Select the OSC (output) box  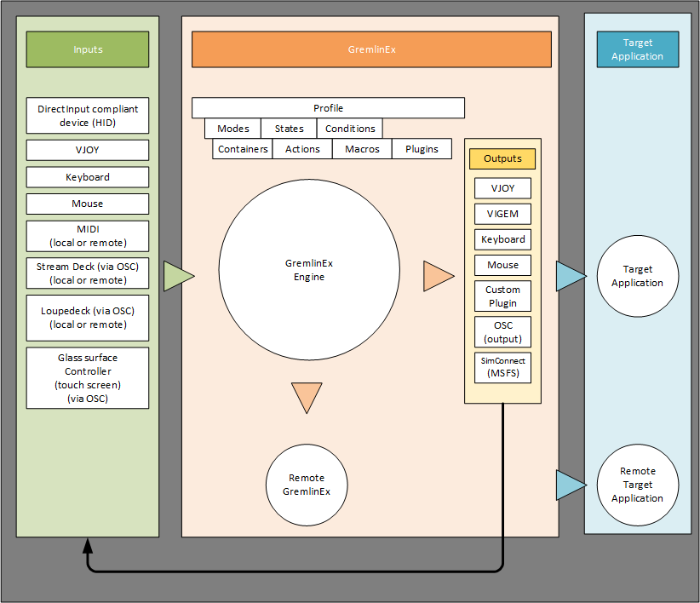[x=502, y=332]
